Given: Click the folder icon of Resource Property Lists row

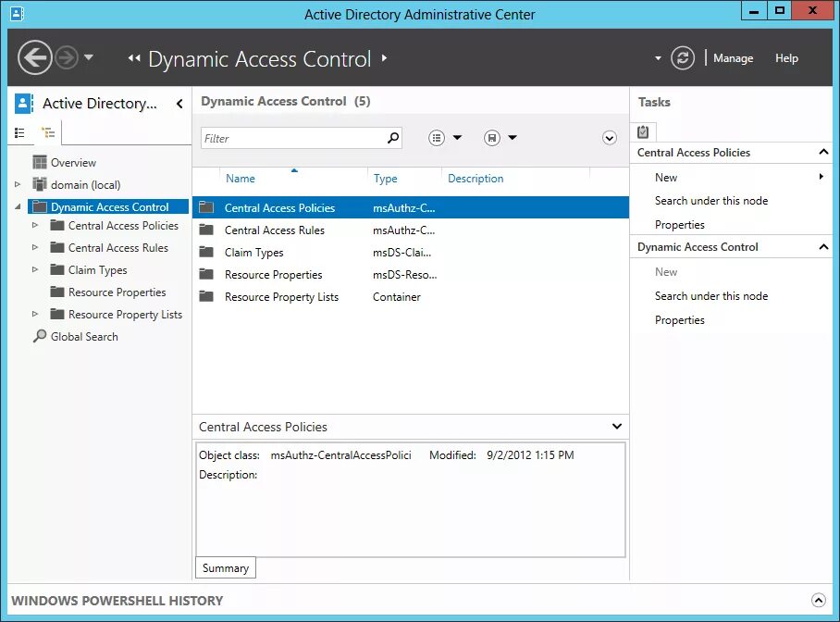Looking at the screenshot, I should (x=206, y=296).
